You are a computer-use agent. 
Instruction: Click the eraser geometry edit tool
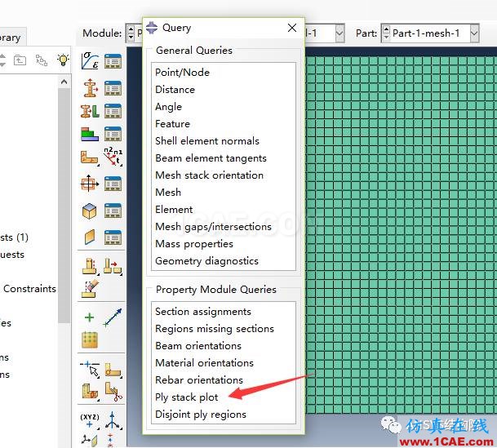[x=90, y=289]
